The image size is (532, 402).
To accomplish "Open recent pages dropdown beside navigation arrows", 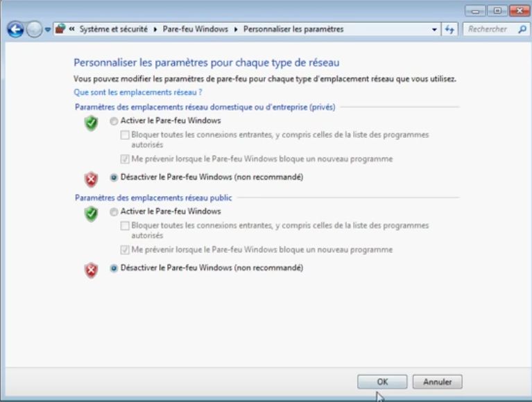I will coord(48,30).
